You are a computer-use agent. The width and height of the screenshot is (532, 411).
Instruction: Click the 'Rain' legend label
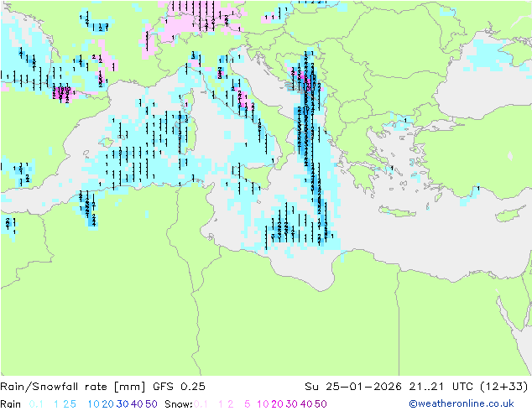11,404
